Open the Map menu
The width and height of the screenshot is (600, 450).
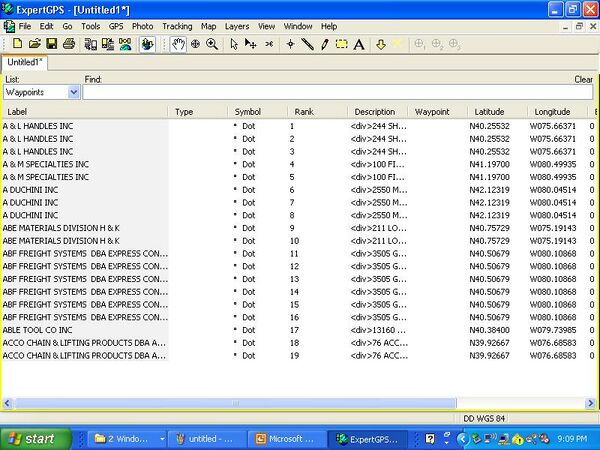point(209,26)
